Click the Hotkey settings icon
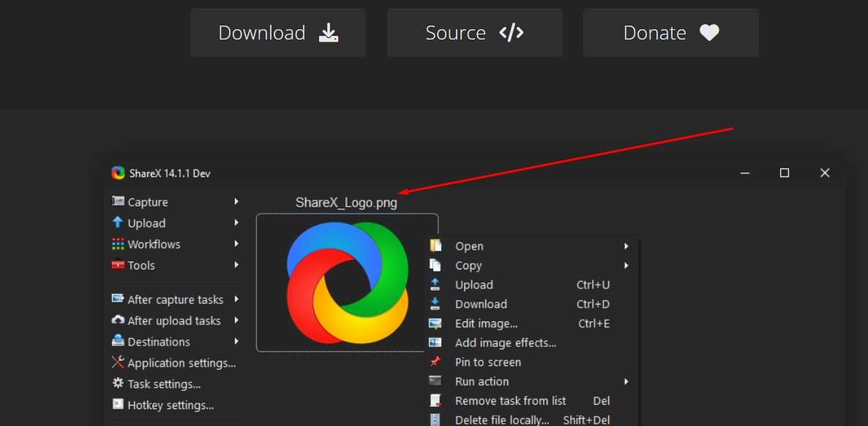 pos(117,404)
